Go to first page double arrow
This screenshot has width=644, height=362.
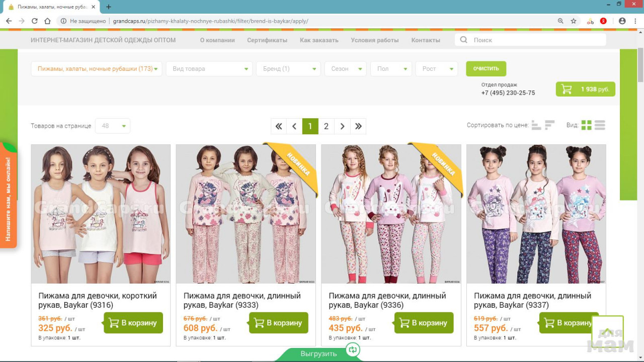click(279, 126)
